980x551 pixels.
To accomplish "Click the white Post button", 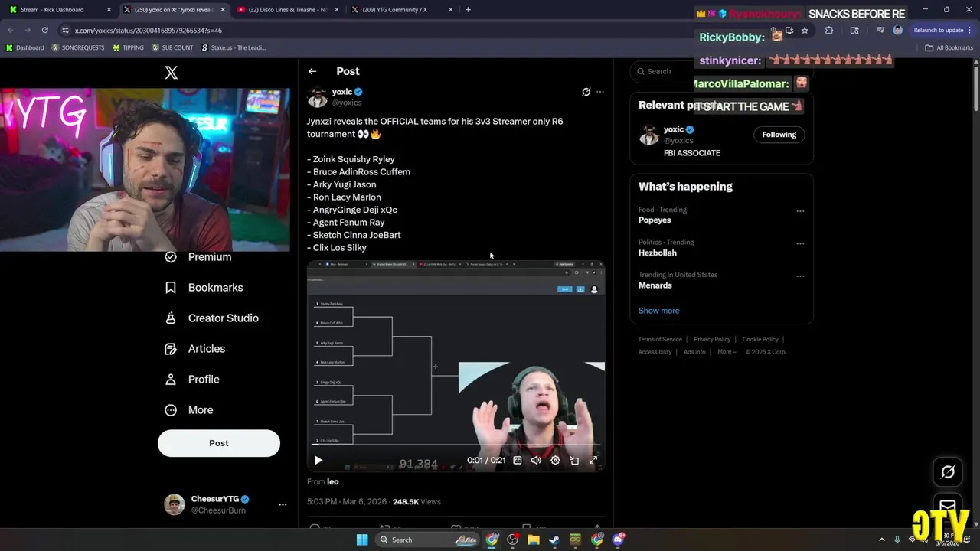I will [x=219, y=443].
